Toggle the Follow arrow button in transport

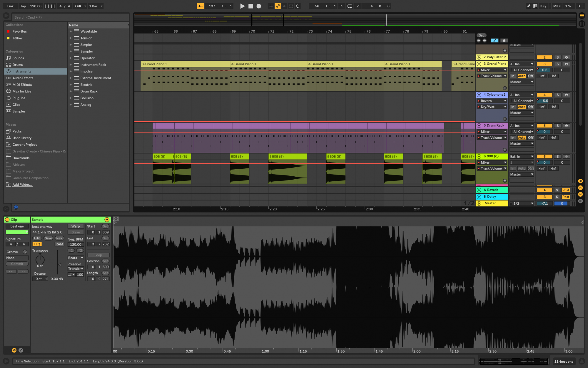[200, 6]
